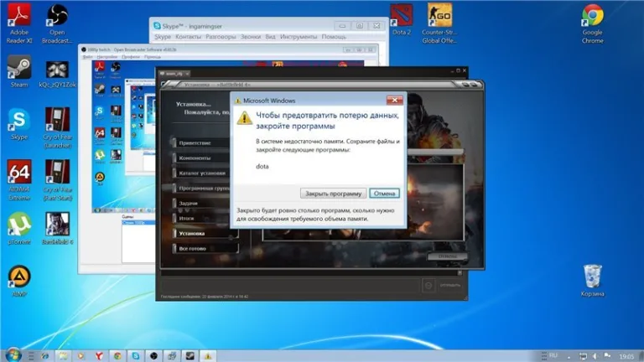Close the Microsoft Windows warning dialog
This screenshot has width=644, height=362.
(x=394, y=100)
